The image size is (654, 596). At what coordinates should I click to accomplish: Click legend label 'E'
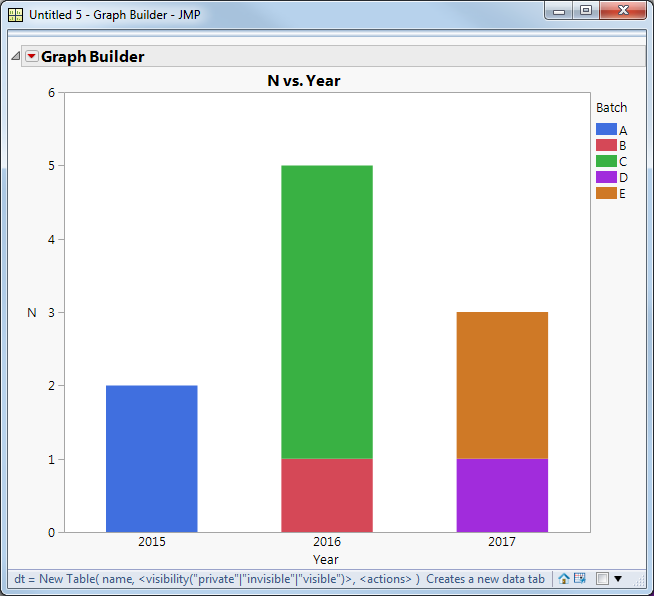(622, 194)
